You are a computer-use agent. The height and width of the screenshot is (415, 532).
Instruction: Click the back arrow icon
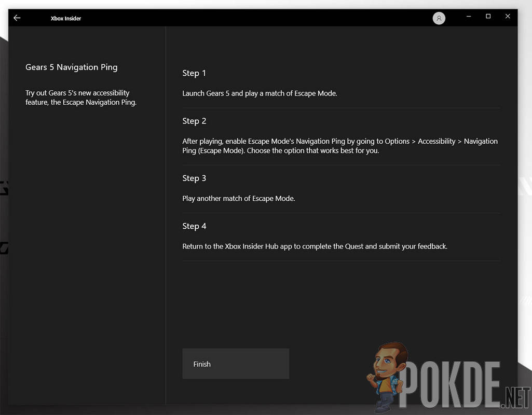click(17, 18)
